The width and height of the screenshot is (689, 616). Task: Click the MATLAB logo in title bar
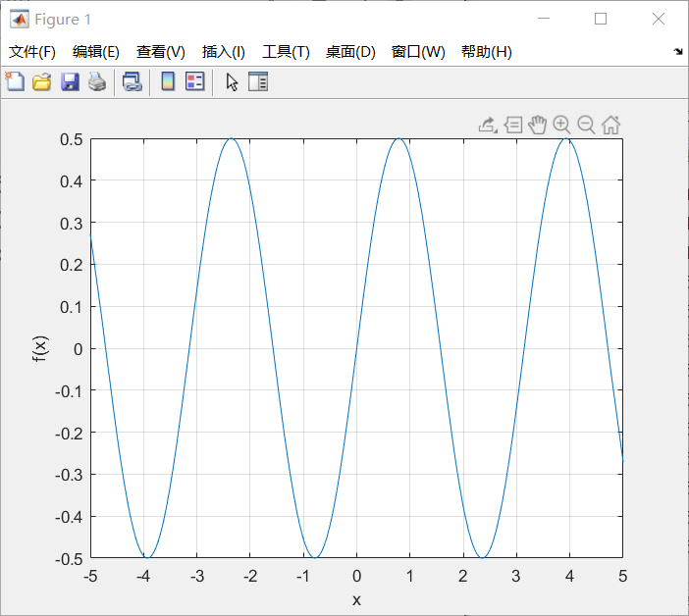pyautogui.click(x=20, y=19)
